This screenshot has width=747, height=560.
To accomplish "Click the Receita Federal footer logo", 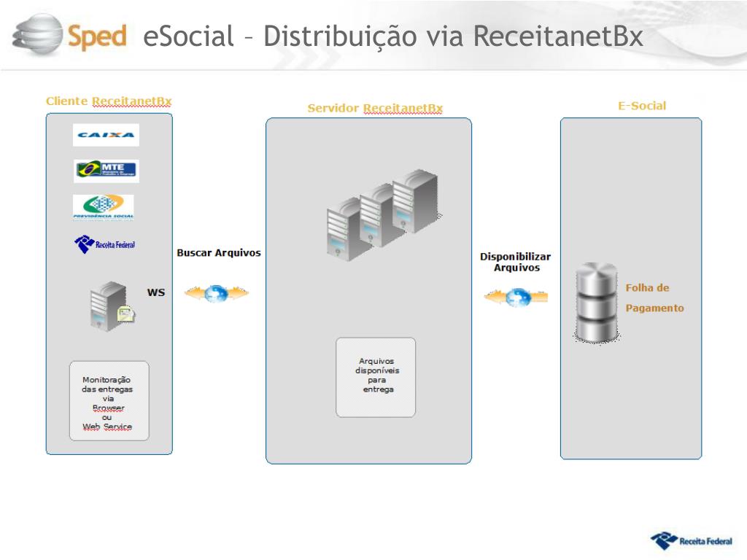I will click(x=692, y=541).
